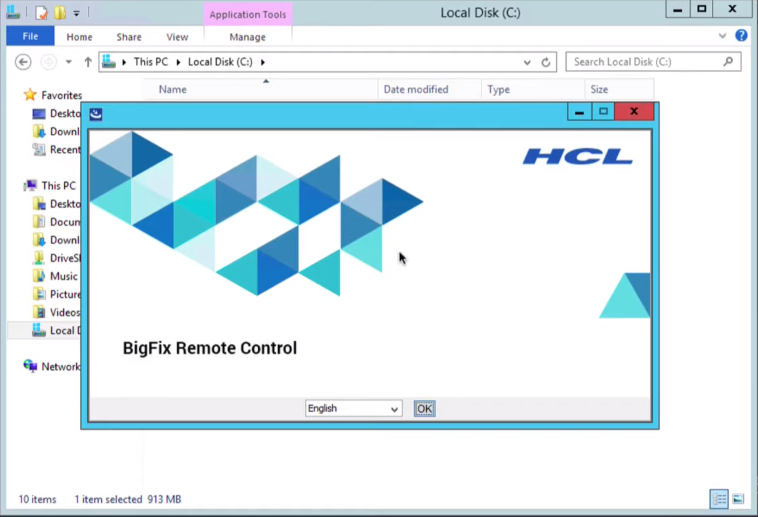This screenshot has height=517, width=758.
Task: Select the Application Tools contextual tab
Action: tap(248, 15)
